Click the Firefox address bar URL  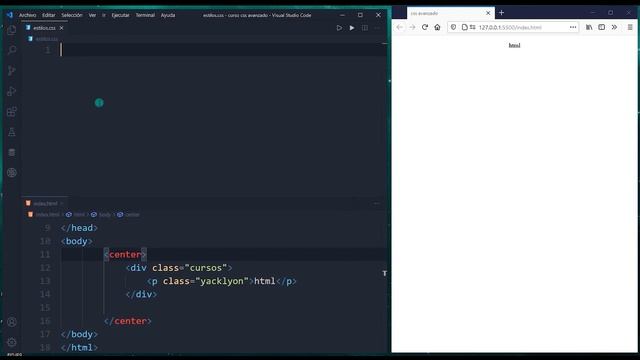510,27
